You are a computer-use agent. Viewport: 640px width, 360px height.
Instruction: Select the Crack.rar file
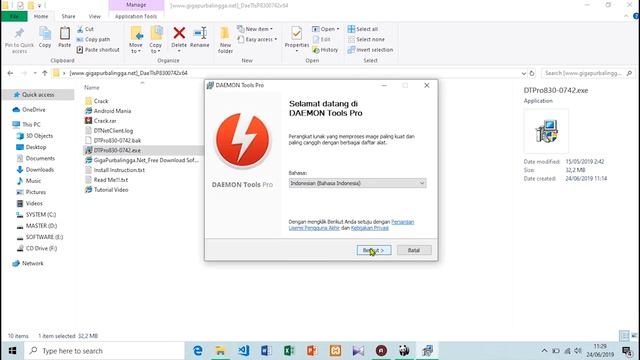coord(105,121)
